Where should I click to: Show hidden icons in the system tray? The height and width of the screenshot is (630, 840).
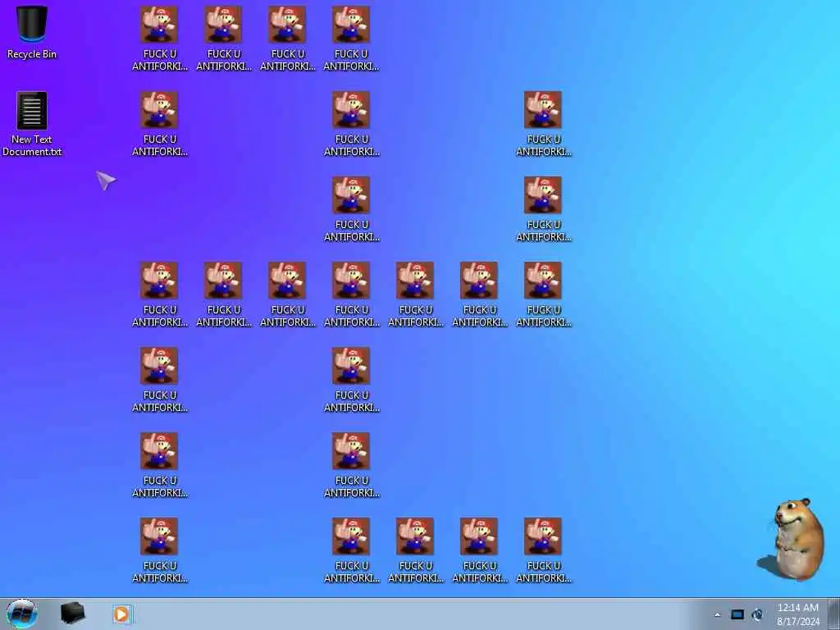click(717, 614)
